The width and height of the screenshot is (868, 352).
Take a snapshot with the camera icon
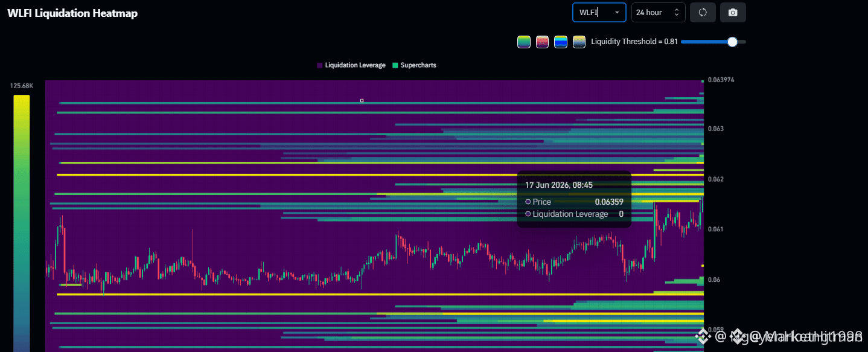[x=733, y=12]
